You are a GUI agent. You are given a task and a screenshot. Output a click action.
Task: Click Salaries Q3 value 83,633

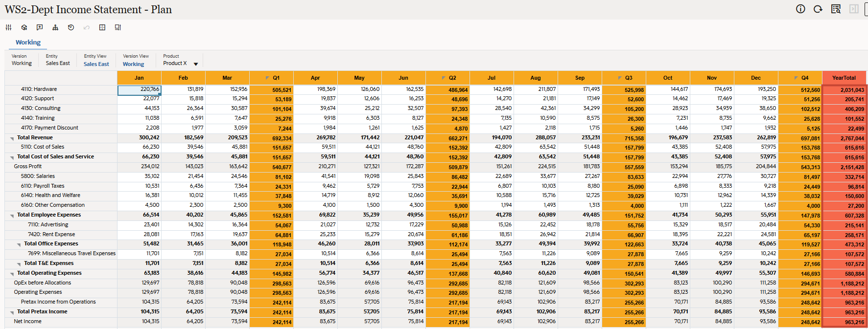(624, 177)
